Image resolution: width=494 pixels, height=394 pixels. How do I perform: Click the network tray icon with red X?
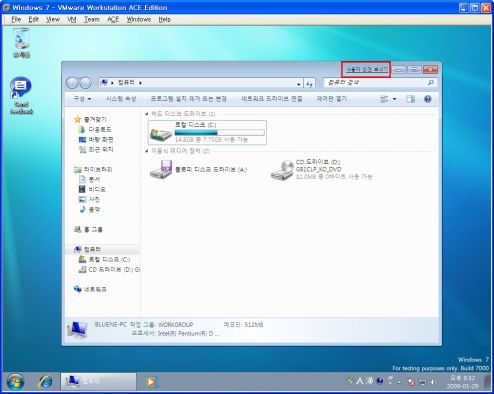coord(411,382)
